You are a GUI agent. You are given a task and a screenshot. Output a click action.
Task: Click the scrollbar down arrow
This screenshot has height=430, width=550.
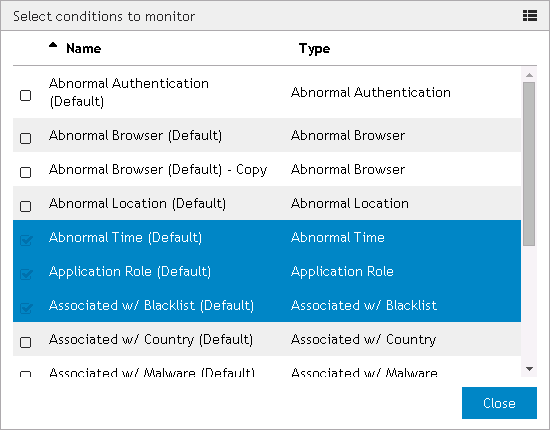point(529,369)
